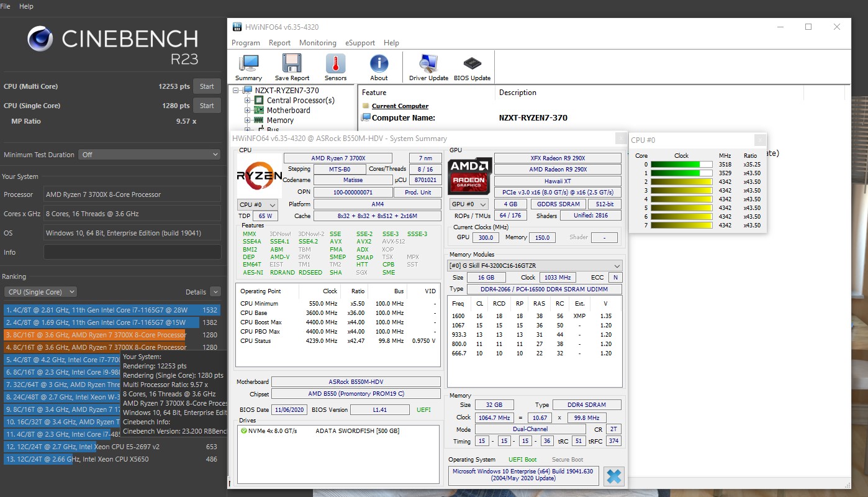Open the Cinebench File menu
The width and height of the screenshot is (868, 497).
6,6
